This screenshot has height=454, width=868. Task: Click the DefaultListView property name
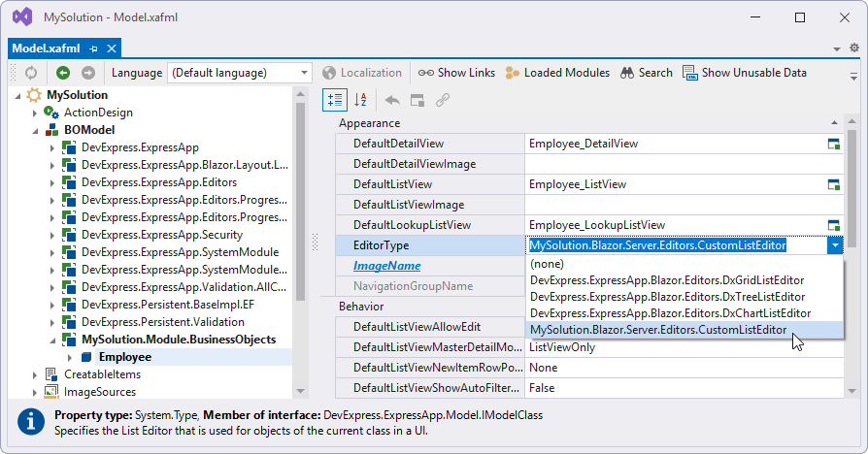(x=393, y=184)
